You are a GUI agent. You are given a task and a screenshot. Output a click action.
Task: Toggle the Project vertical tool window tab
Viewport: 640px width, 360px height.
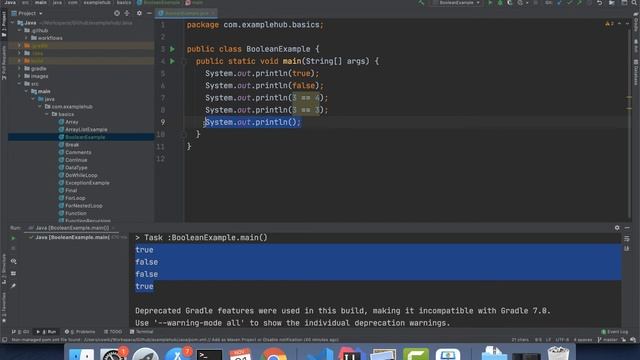[4, 24]
